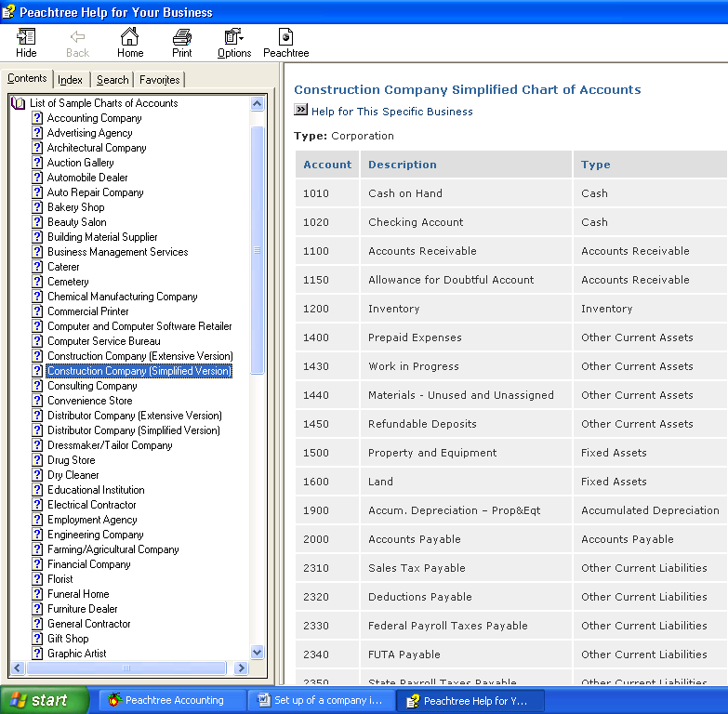Screen dimensions: 728x714
Task: Open Accounting Company topic
Action: [x=95, y=118]
